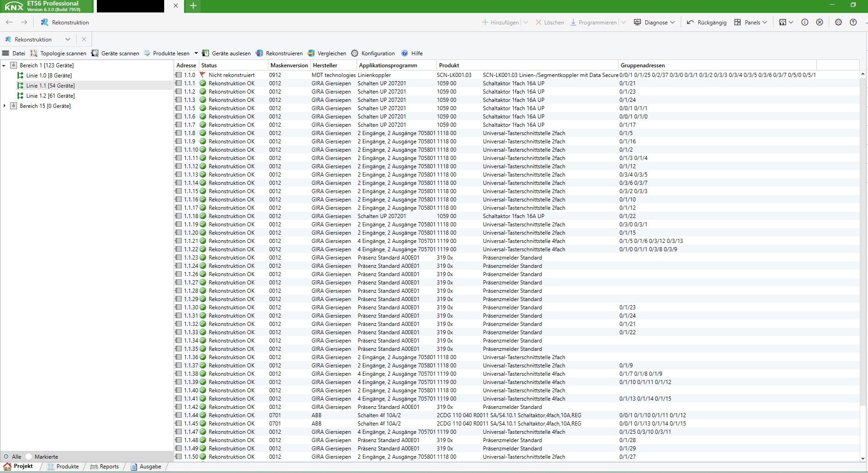Open the Panels dropdown menu
The height and width of the screenshot is (473, 868).
751,22
